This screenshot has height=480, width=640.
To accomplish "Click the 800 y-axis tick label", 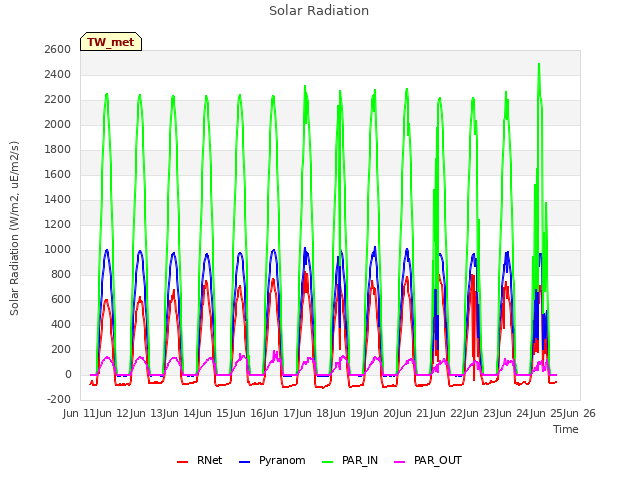I will [x=62, y=275].
